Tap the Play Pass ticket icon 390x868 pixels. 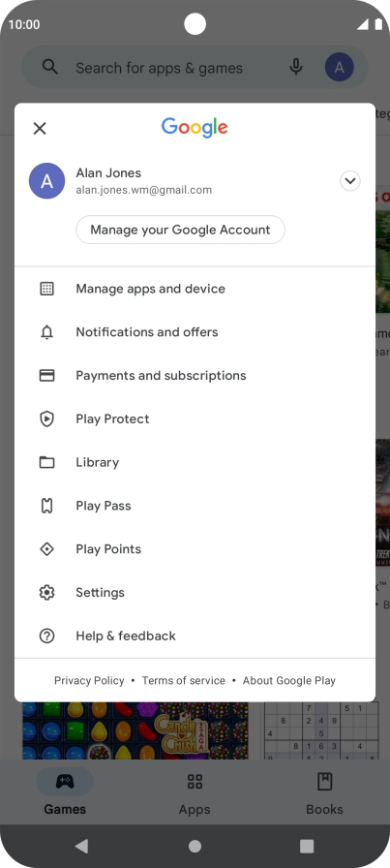(47, 506)
